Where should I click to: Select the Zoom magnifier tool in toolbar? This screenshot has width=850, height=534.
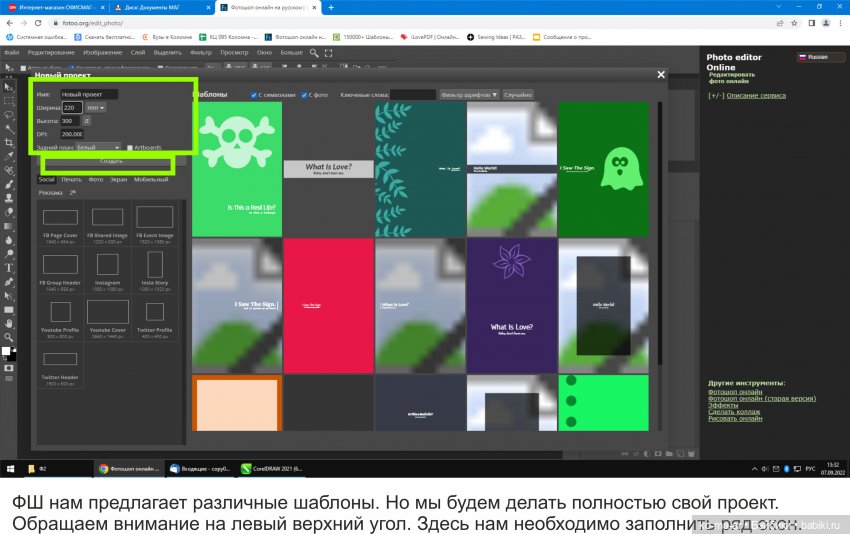pos(9,337)
